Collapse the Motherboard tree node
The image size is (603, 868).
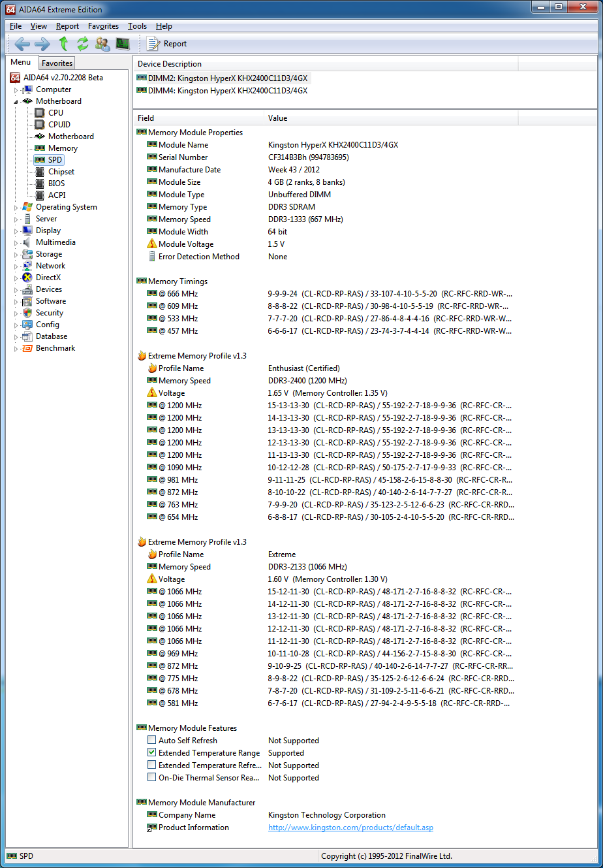(x=16, y=102)
